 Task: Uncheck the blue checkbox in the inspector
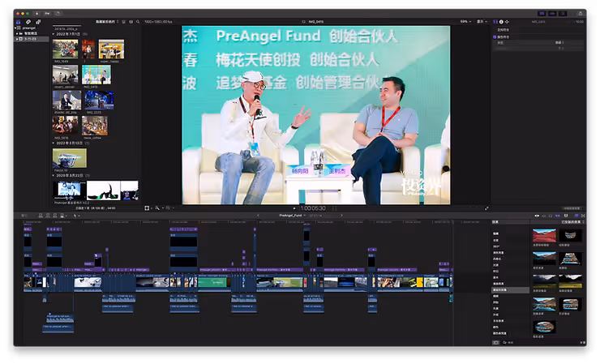[x=495, y=37]
